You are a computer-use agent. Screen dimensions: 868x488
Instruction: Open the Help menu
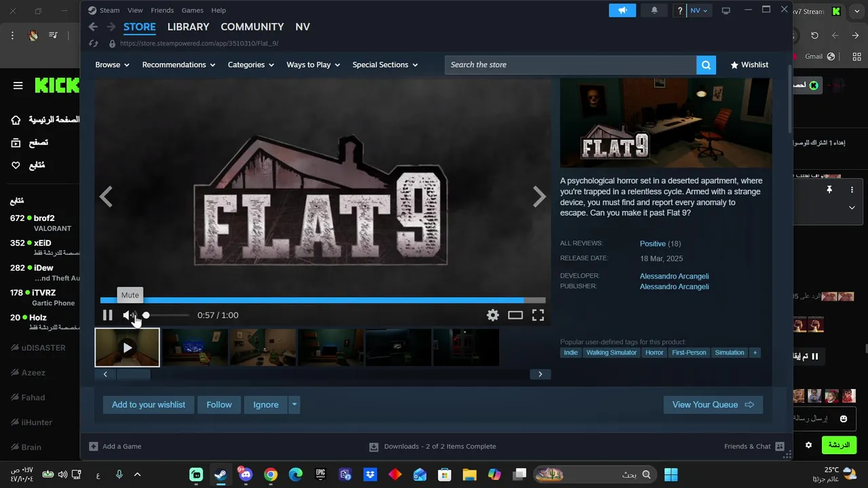click(x=218, y=10)
